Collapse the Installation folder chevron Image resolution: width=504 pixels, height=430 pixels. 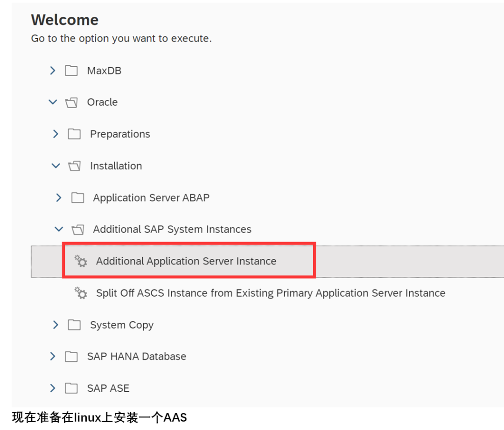click(56, 166)
